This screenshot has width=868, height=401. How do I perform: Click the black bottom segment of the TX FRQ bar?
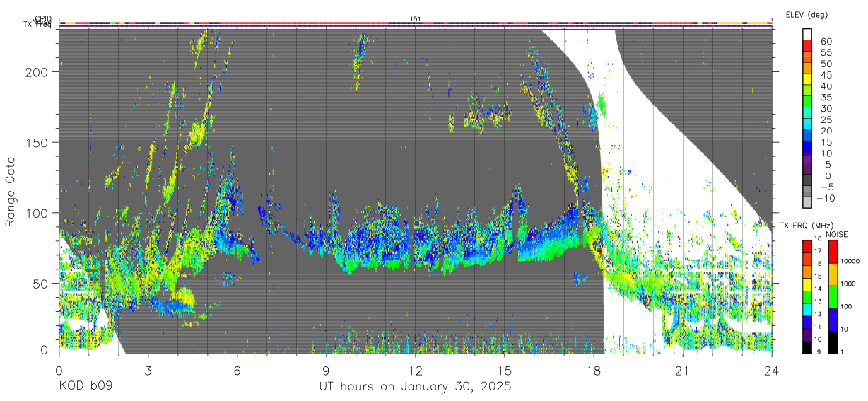tap(807, 347)
